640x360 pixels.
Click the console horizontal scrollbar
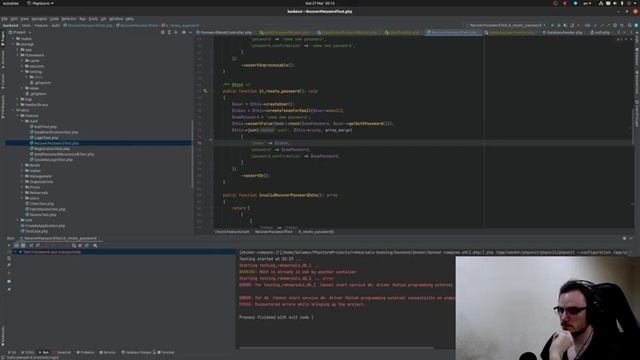tap(337, 348)
